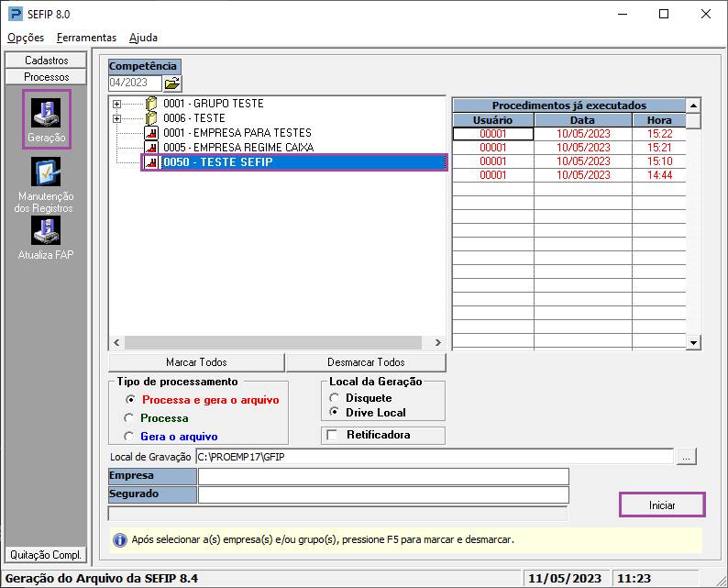Select tree row 0005 - EMPRESA REGIME CAIXA
Screen dimensions: 728x588
coord(238,148)
